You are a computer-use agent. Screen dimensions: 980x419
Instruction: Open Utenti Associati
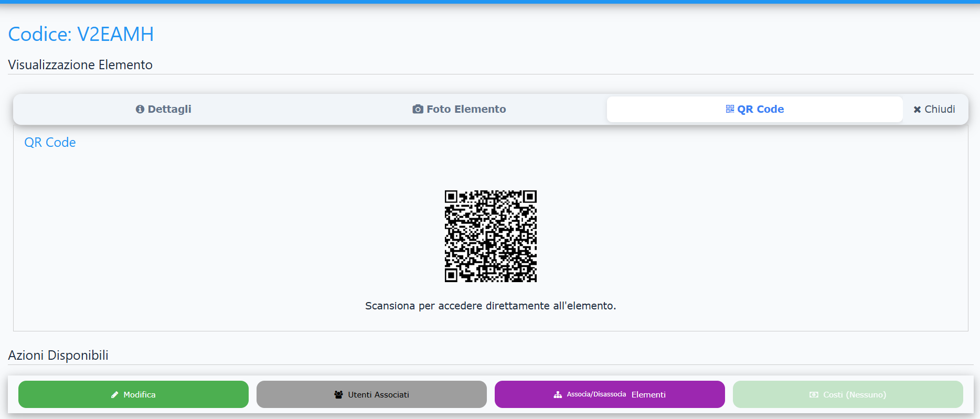coord(371,394)
